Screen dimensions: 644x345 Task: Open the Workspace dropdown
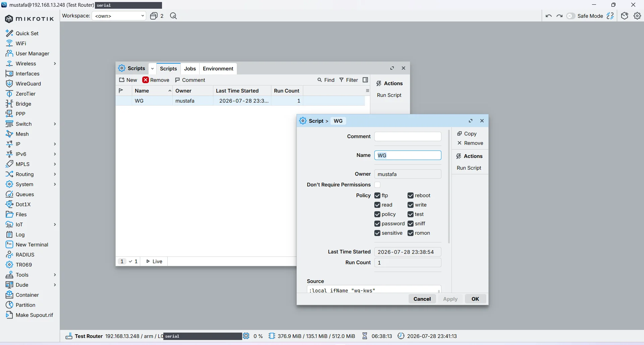[119, 16]
